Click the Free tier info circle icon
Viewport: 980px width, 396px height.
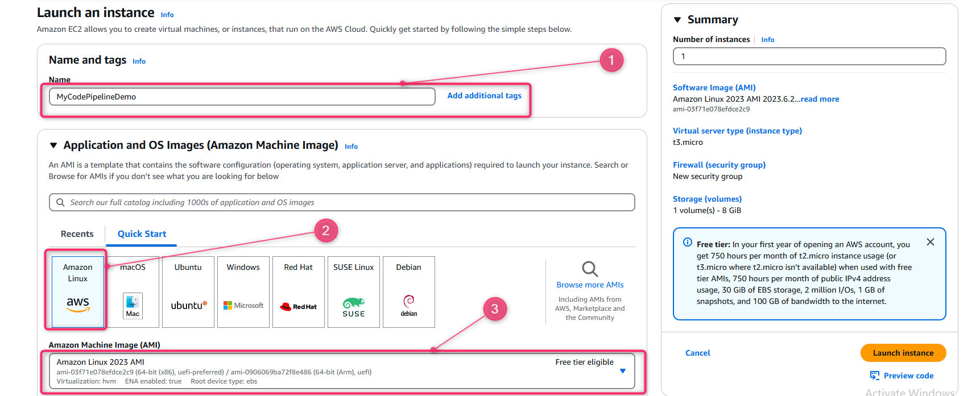coord(688,243)
